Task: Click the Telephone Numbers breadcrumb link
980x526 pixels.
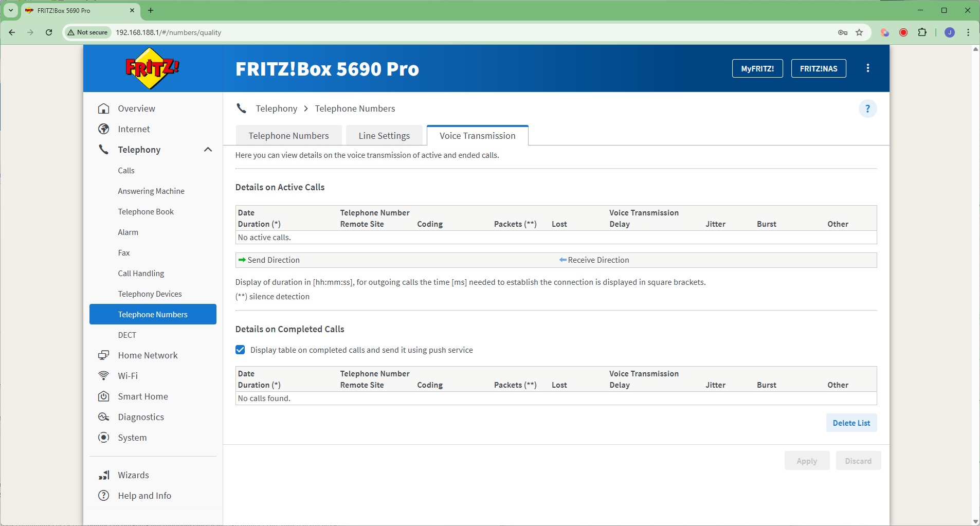Action: 355,108
